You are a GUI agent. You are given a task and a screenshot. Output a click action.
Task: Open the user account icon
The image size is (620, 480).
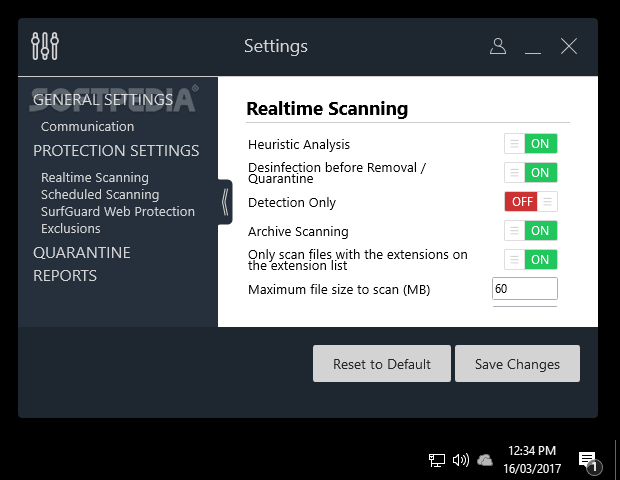[498, 46]
